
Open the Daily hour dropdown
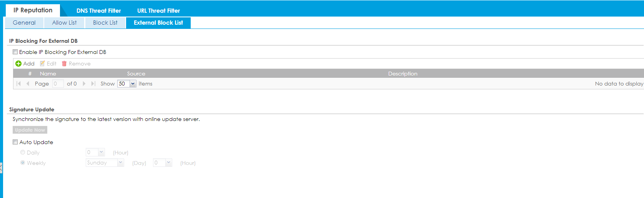(101, 152)
